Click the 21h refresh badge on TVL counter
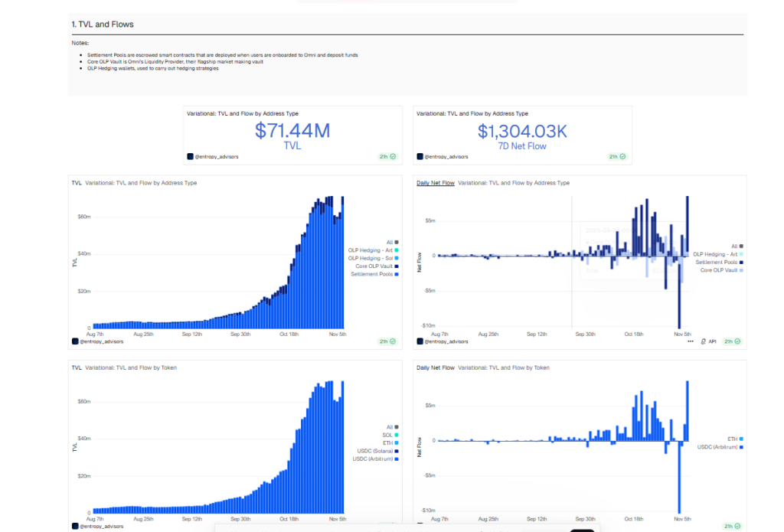Screen dimensions: 784x532 (388, 156)
